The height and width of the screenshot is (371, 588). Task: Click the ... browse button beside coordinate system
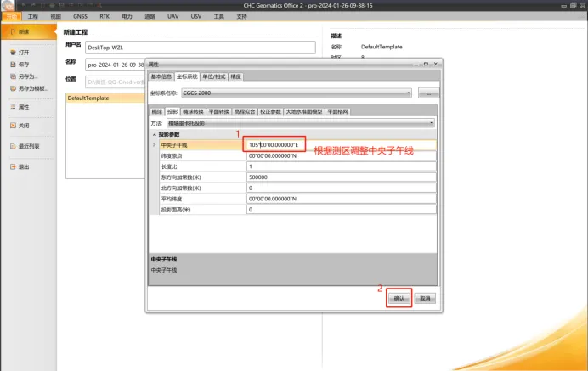point(428,93)
